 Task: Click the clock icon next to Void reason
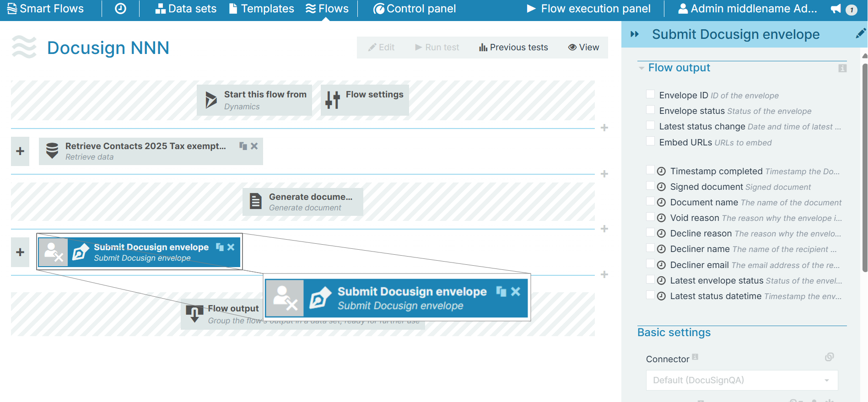661,218
